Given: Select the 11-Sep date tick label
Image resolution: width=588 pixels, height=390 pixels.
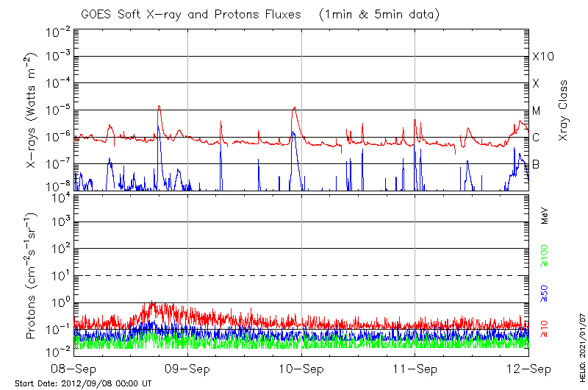Looking at the screenshot, I should pos(415,368).
